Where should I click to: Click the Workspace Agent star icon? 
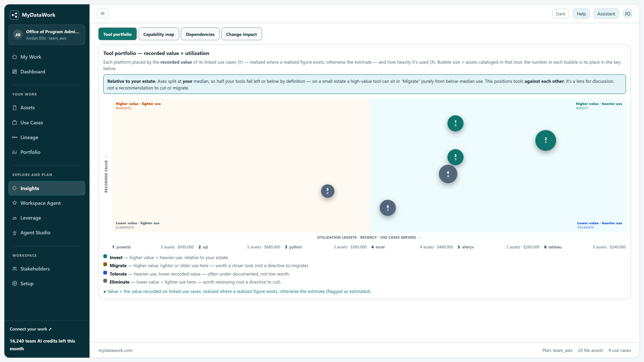pyautogui.click(x=14, y=203)
